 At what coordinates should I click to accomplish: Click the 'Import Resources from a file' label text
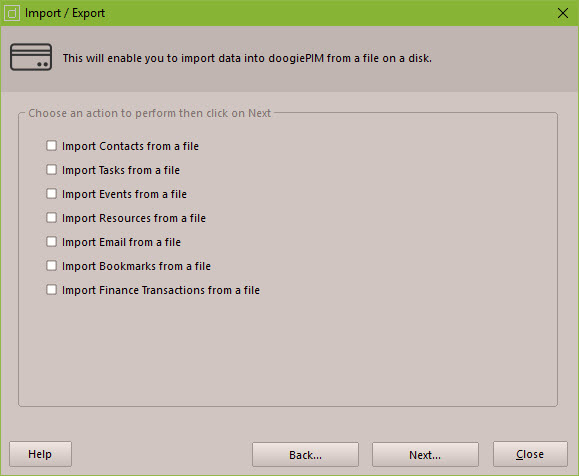pyautogui.click(x=134, y=218)
